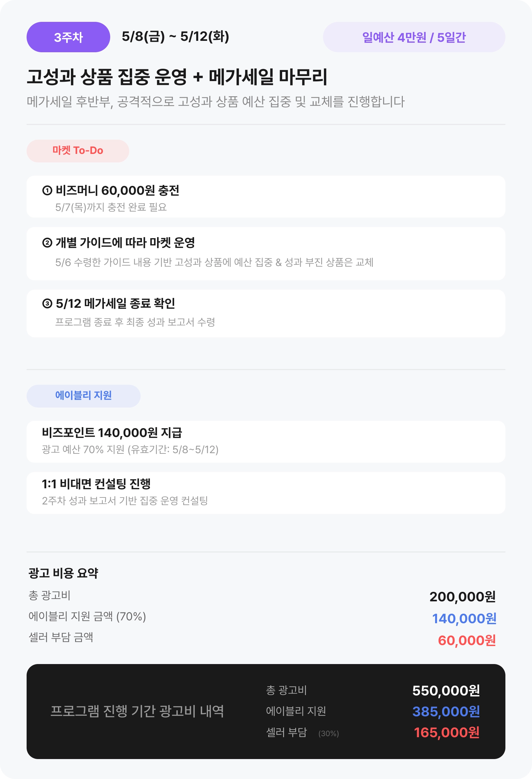This screenshot has height=779, width=532.
Task: Click the 385,000원 에이블리 지원 total
Action: (x=446, y=711)
